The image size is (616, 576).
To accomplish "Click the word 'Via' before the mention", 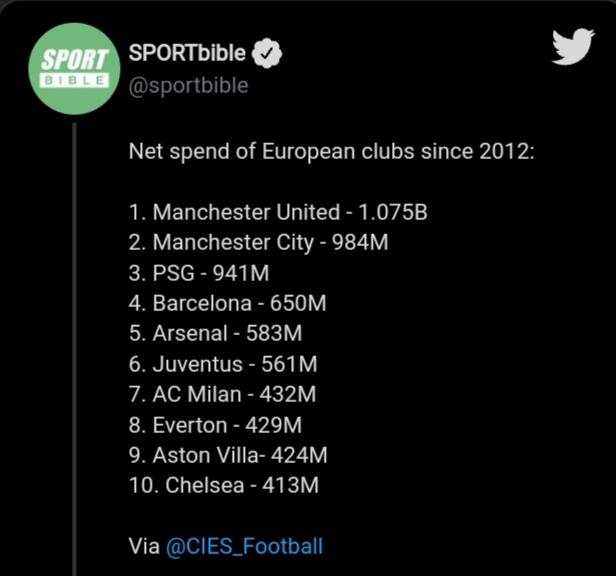I will point(144,546).
